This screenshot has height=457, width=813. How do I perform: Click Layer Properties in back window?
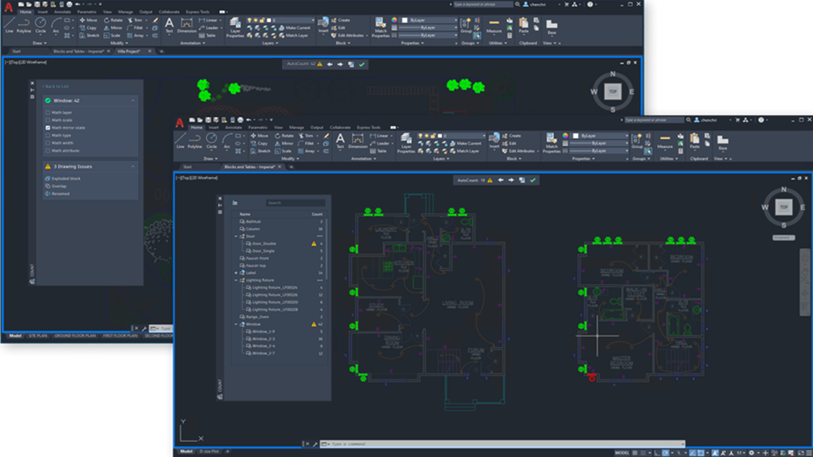point(235,27)
